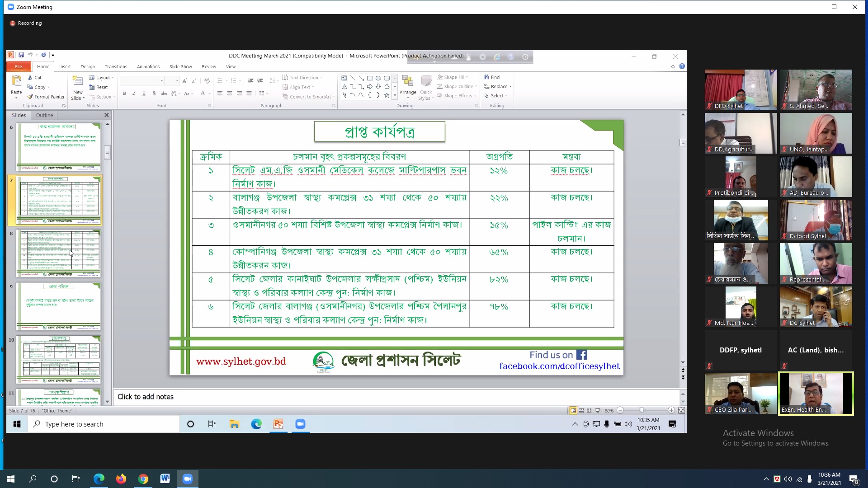Click the Find binoculars icon

[486, 77]
